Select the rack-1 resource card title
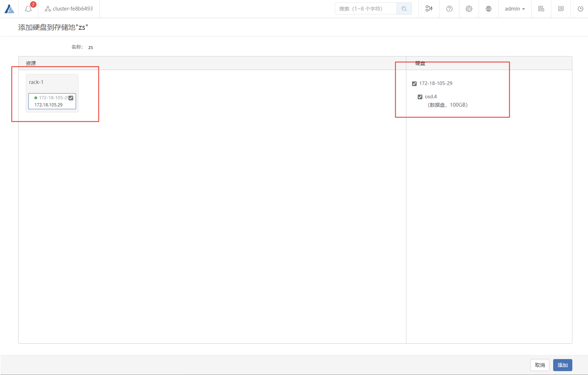Image resolution: width=588 pixels, height=375 pixels. pyautogui.click(x=36, y=82)
